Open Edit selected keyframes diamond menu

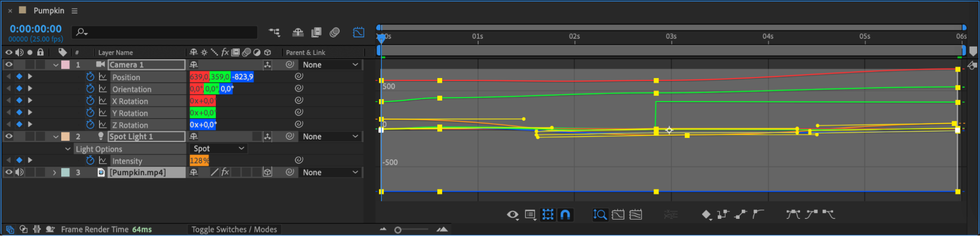click(706, 214)
